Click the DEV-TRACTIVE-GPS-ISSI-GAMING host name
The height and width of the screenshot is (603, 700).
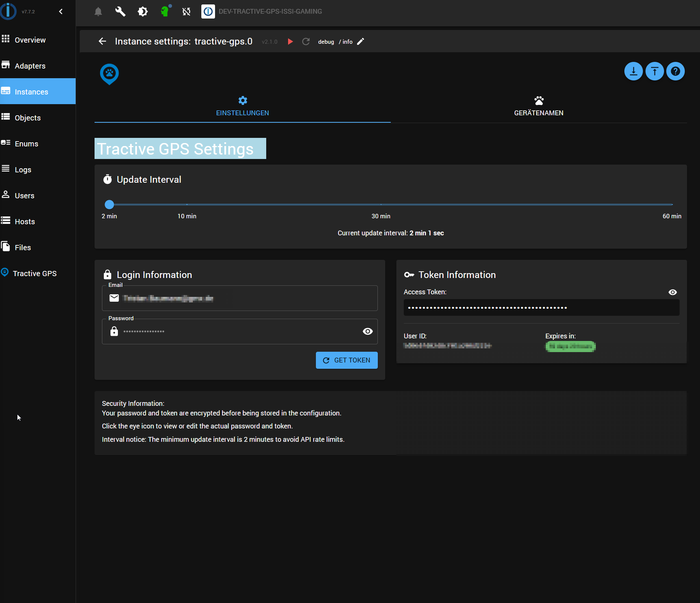(x=270, y=11)
